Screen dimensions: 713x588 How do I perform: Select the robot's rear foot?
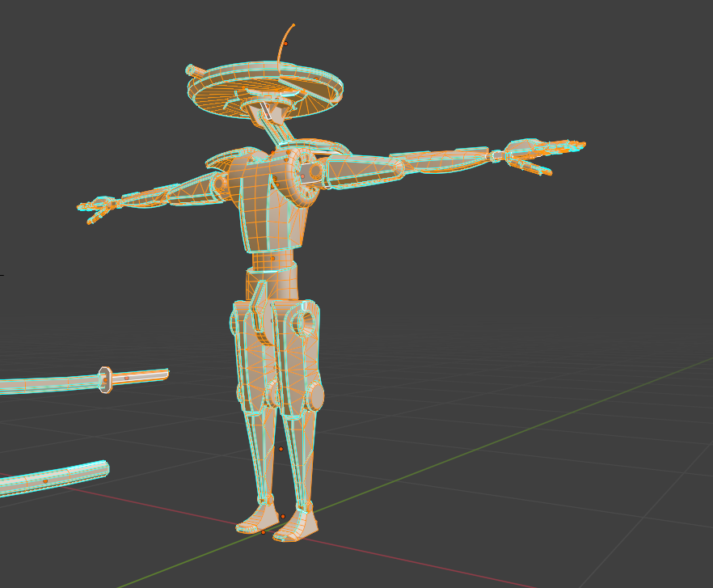coord(256,518)
